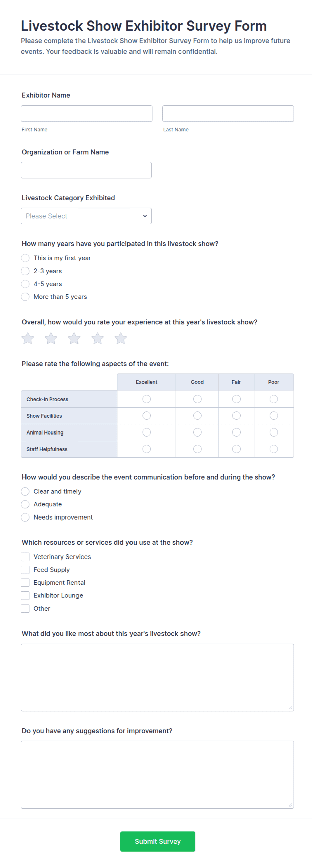Select the second rating star
Viewport: 312px width, 868px height.
click(51, 338)
